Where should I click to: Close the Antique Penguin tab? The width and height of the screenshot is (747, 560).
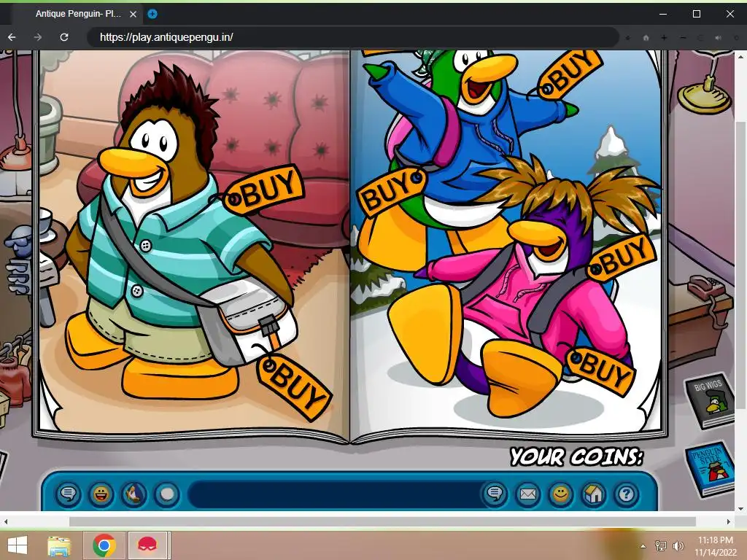coord(133,14)
